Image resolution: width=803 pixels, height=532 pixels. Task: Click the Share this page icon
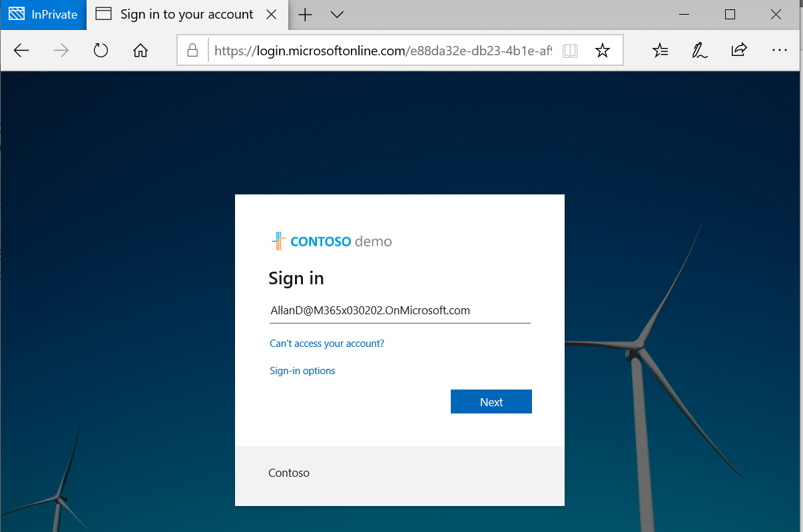point(739,51)
